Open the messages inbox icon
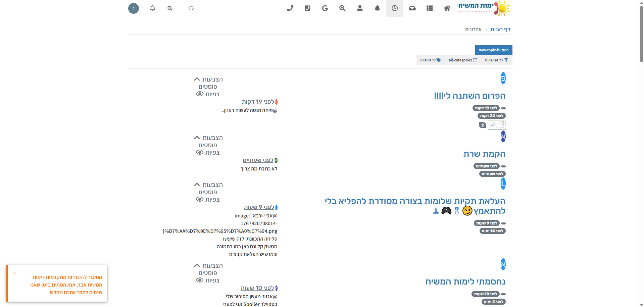Image resolution: width=644 pixels, height=307 pixels. 412,8
